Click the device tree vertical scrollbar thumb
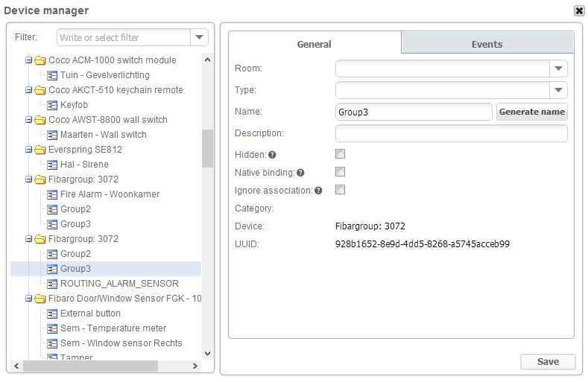The height and width of the screenshot is (382, 588). [207, 149]
